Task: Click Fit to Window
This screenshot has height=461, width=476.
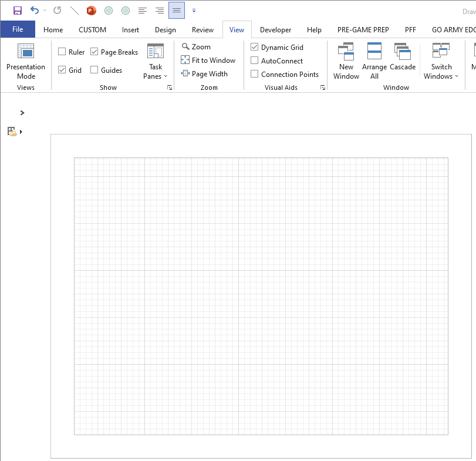Action: (x=208, y=60)
